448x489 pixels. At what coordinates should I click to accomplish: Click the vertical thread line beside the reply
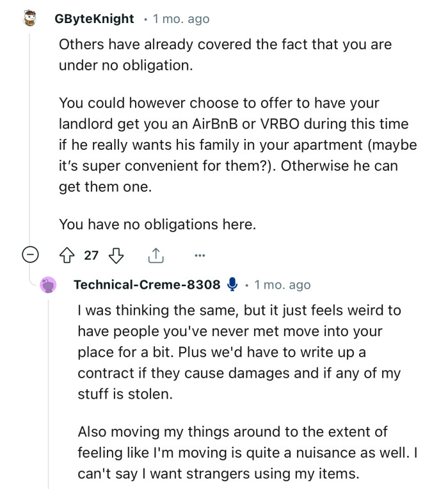point(50,384)
